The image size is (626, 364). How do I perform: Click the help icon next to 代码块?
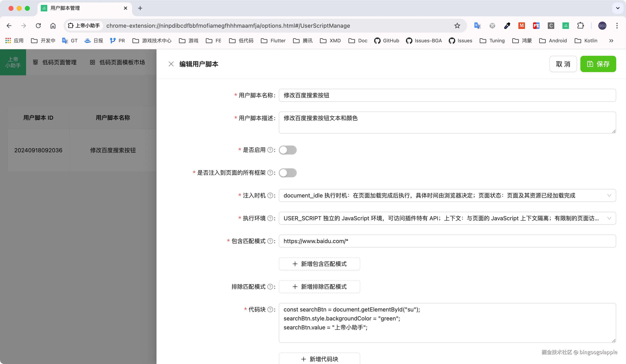click(270, 309)
